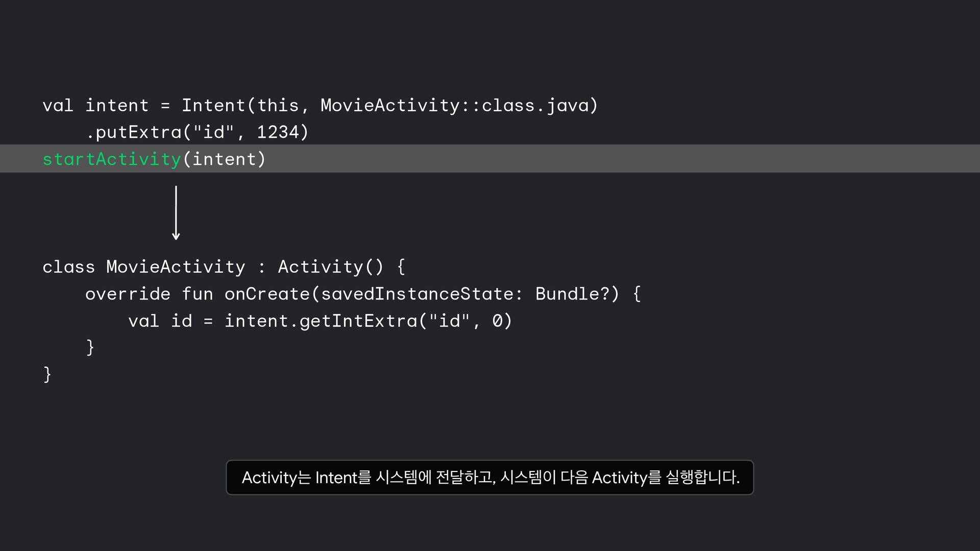Click class MovieActivity declaration text
This screenshot has height=551, width=980.
(x=144, y=267)
